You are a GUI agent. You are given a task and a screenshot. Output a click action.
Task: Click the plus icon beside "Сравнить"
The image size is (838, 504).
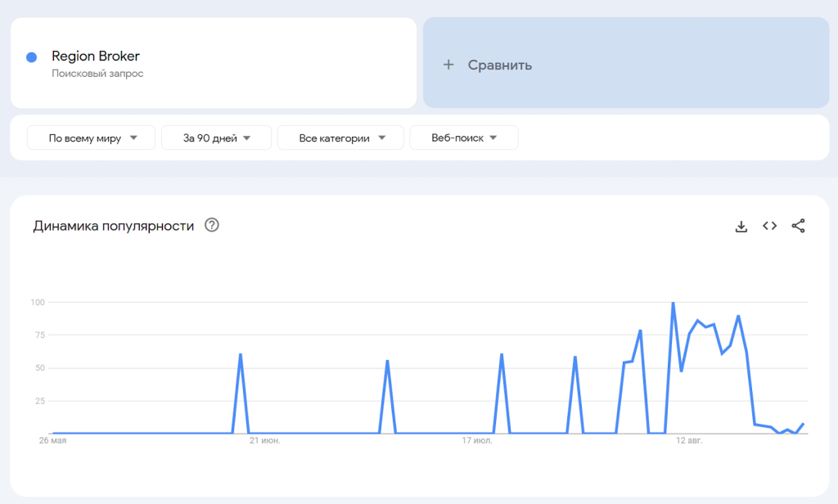tap(448, 65)
